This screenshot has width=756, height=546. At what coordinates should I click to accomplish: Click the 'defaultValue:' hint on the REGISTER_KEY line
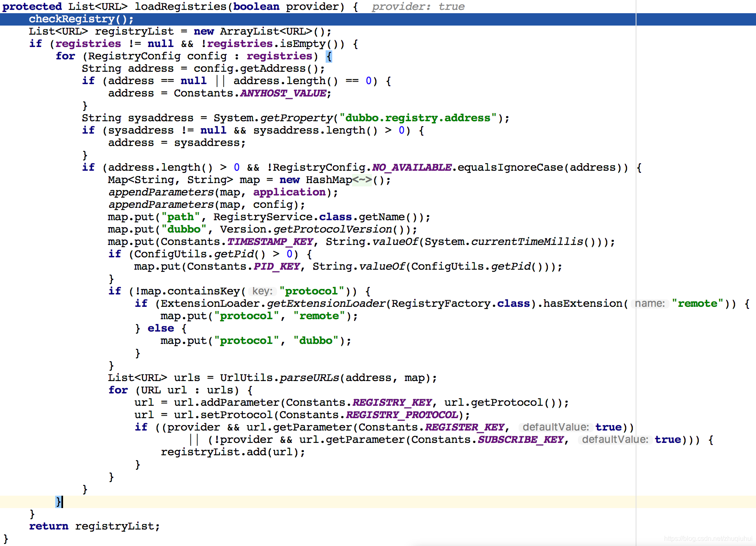coord(556,427)
